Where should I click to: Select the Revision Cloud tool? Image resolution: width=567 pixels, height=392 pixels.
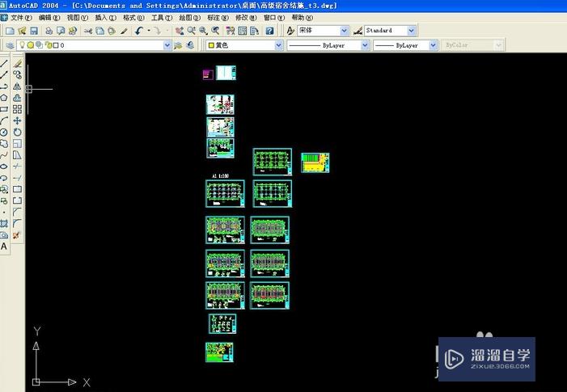tap(4, 144)
